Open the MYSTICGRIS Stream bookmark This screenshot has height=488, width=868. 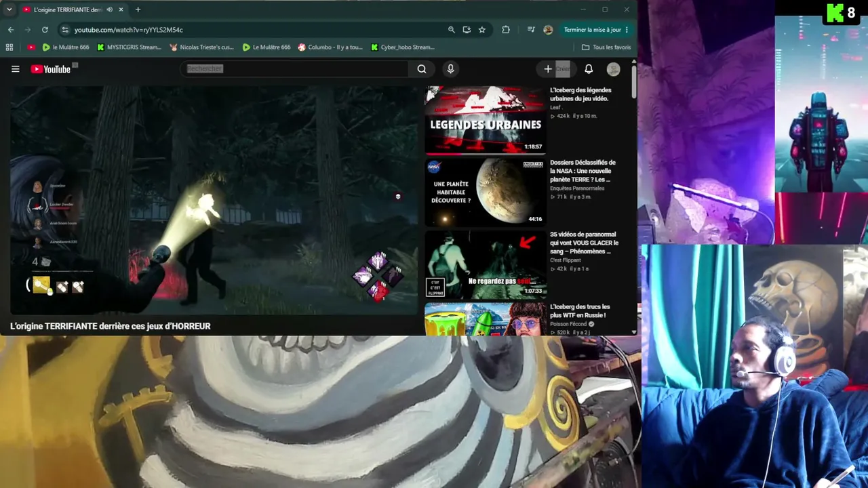pyautogui.click(x=129, y=47)
